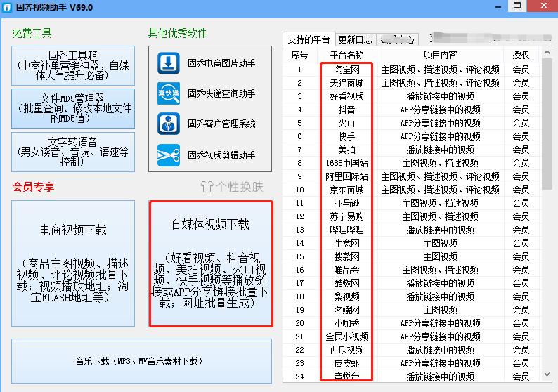
Task: Select the 快手 platform cell
Action: pos(346,136)
